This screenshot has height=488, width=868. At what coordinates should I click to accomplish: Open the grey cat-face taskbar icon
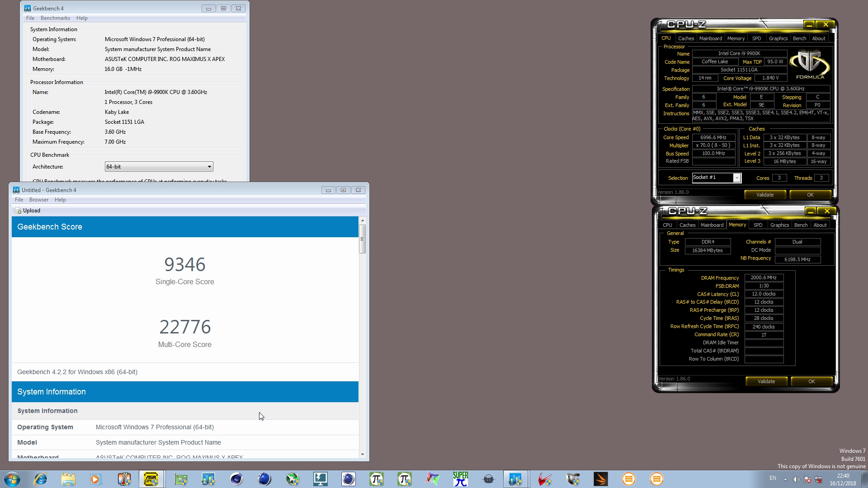tap(489, 479)
